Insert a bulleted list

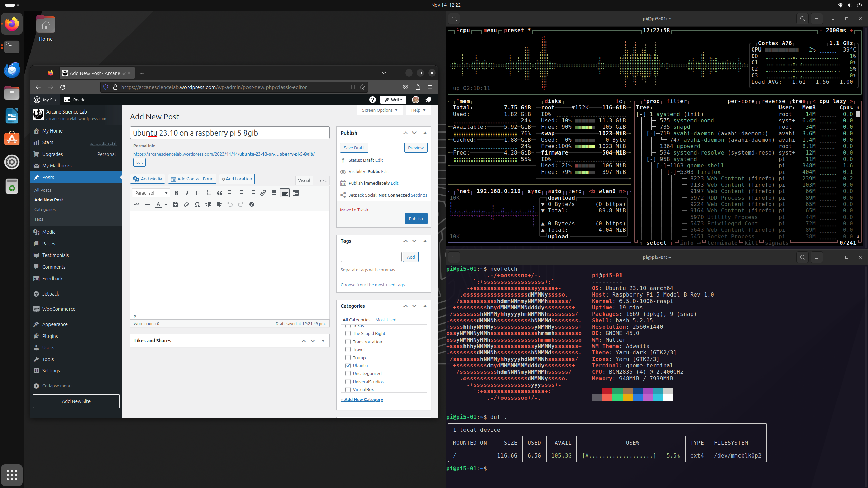(198, 193)
